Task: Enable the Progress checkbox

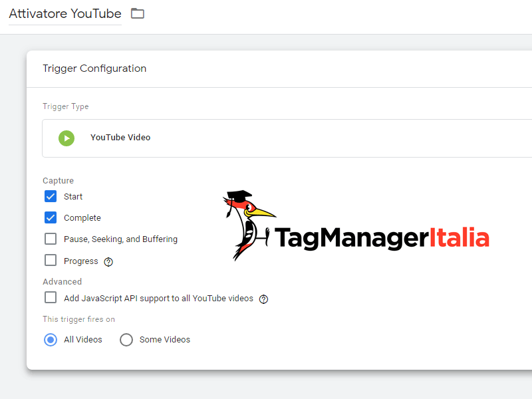Action: (51, 260)
